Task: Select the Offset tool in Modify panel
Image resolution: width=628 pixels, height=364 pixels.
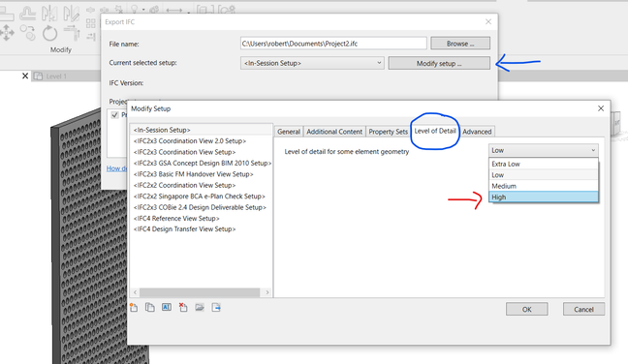Action: 28,14
